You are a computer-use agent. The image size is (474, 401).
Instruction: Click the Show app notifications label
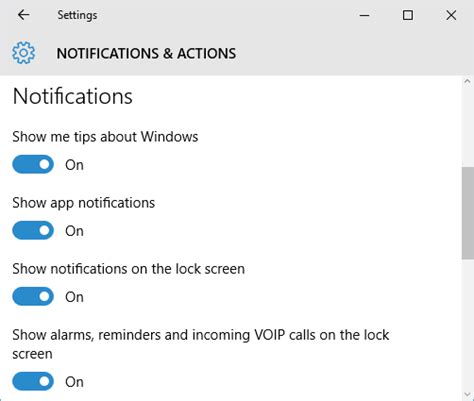[84, 203]
